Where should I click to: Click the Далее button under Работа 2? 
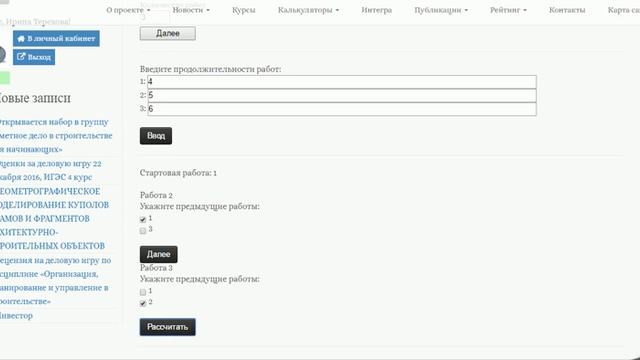click(158, 254)
